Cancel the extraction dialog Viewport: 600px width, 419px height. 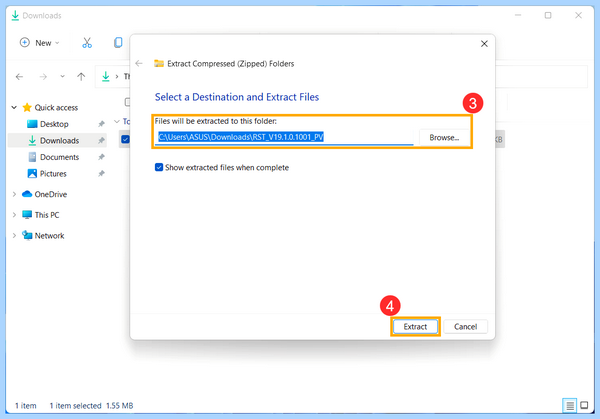465,326
